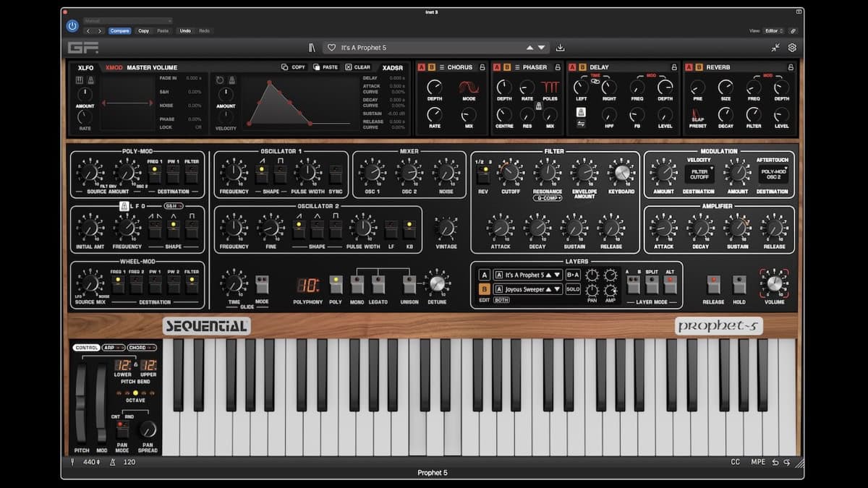This screenshot has width=868, height=488.
Task: Click the Filter Cutoff knob
Action: pos(511,172)
